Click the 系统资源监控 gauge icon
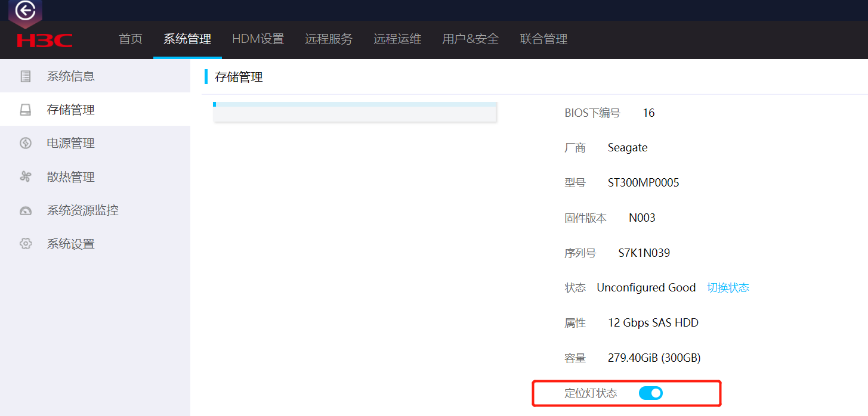 (x=25, y=210)
